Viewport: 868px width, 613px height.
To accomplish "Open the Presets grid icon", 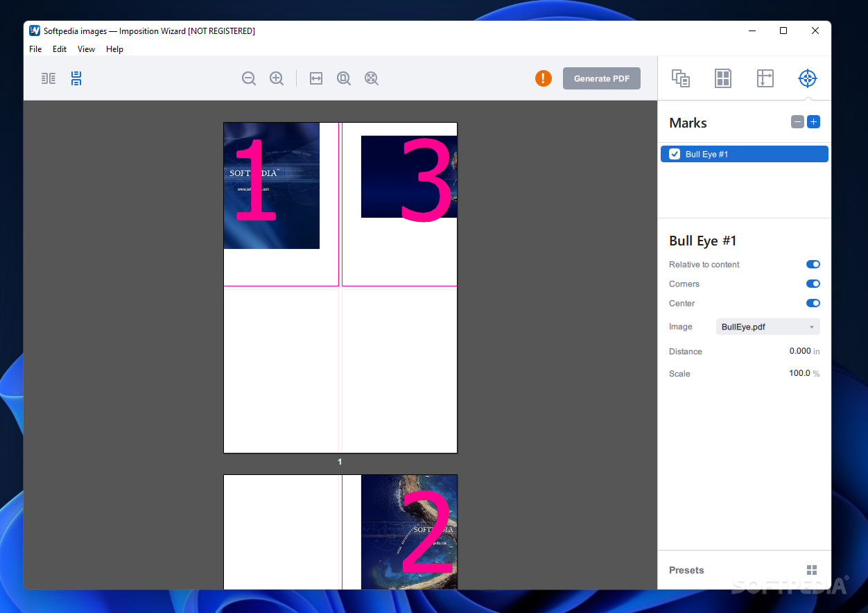I will (812, 570).
